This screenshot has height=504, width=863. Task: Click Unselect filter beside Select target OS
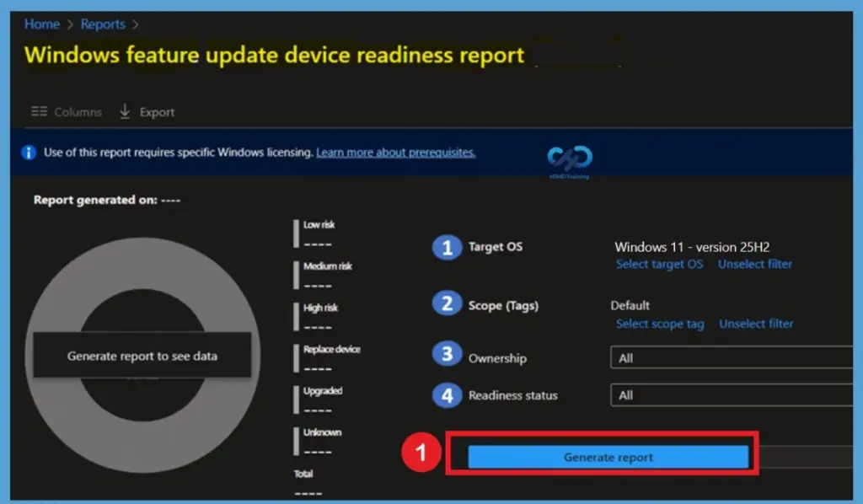[x=754, y=264]
